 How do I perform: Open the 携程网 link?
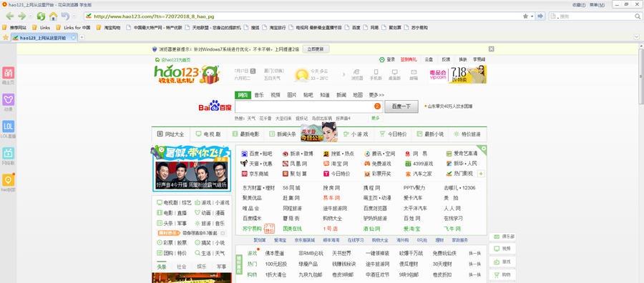click(371, 188)
